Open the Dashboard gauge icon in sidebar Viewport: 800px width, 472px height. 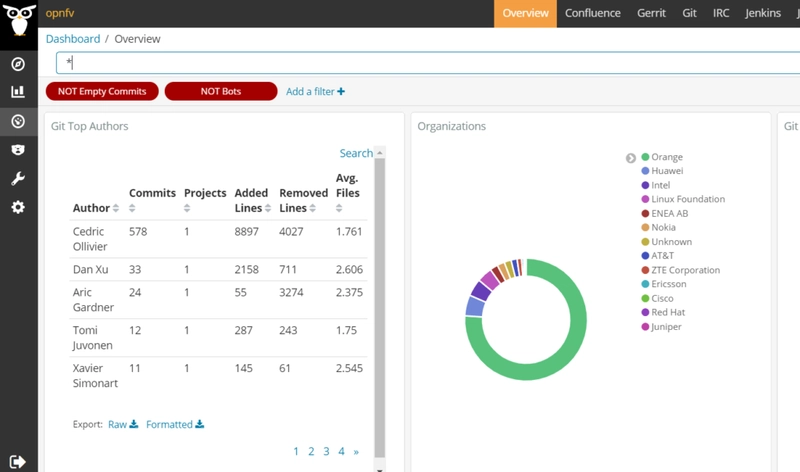[18, 121]
